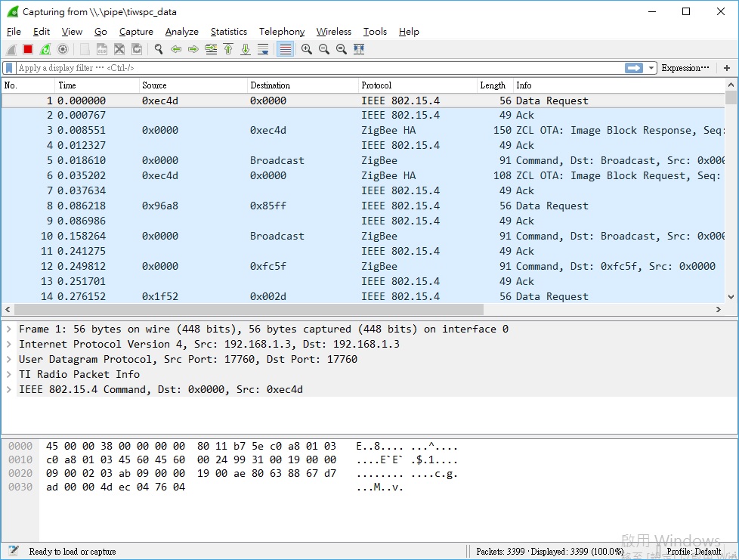Open the display filter bookmark menu
The width and height of the screenshot is (739, 560).
[9, 68]
